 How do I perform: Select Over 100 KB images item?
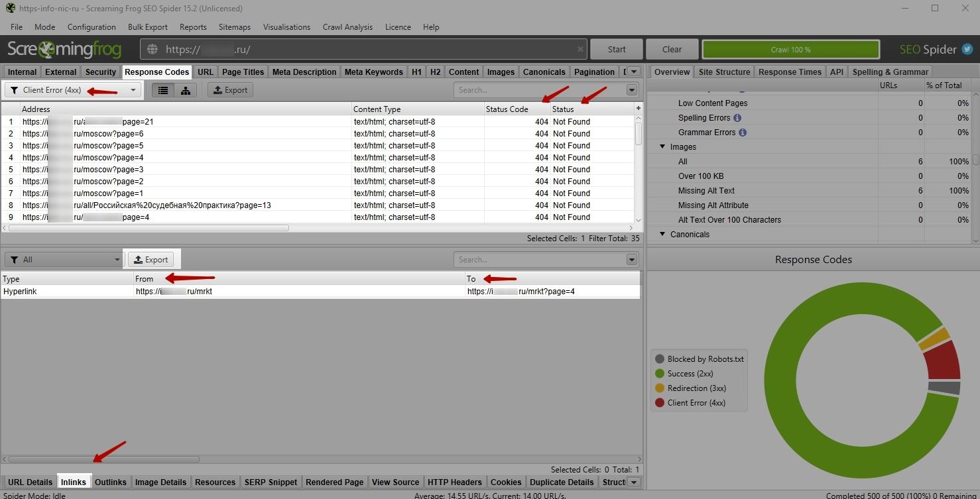(701, 176)
